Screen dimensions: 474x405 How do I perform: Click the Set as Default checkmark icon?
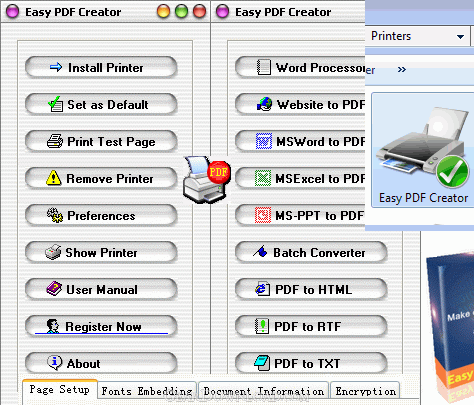[x=55, y=104]
